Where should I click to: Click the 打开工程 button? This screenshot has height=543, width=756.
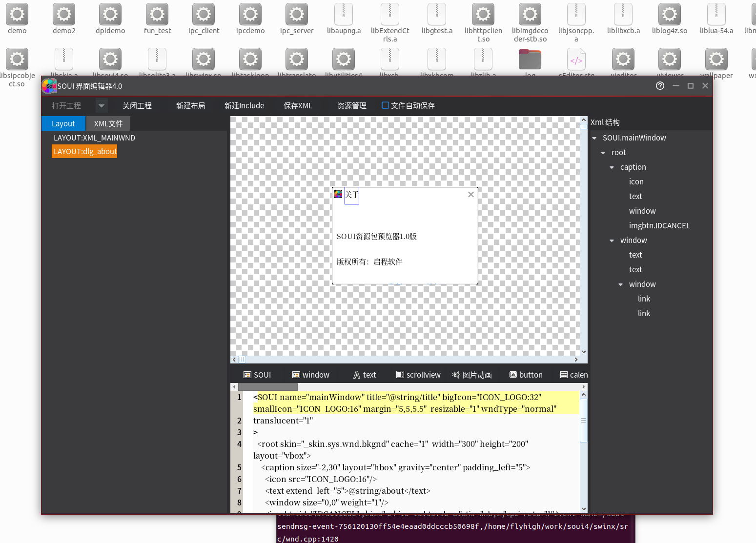[66, 105]
